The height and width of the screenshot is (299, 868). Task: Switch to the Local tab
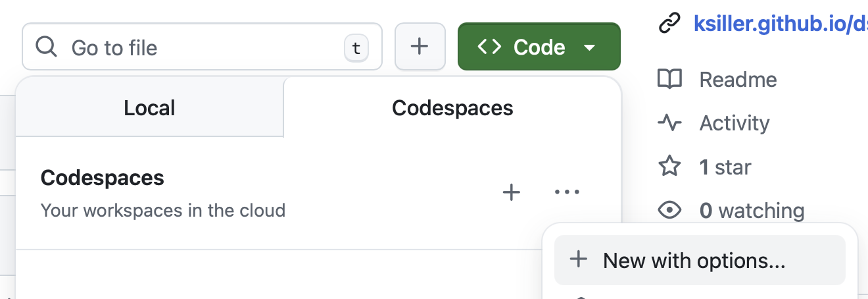tap(149, 107)
